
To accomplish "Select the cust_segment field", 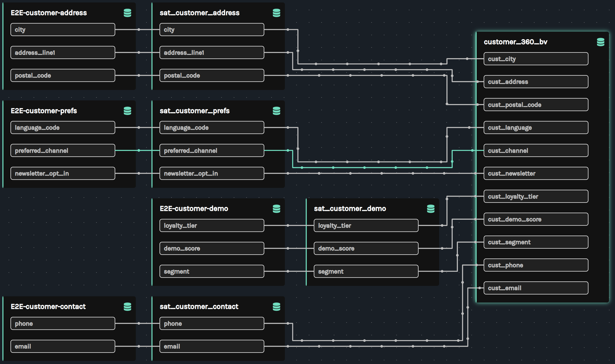I will [536, 242].
